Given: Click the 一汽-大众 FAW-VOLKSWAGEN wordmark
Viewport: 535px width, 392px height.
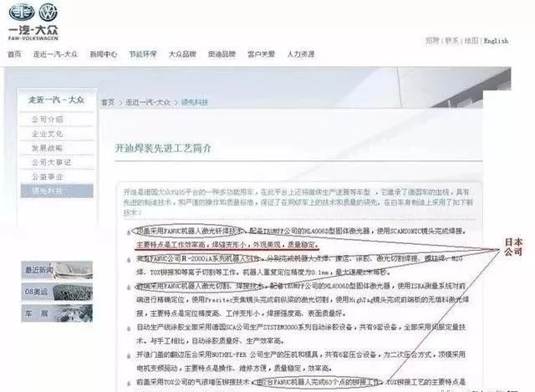Looking at the screenshot, I should click(x=33, y=33).
